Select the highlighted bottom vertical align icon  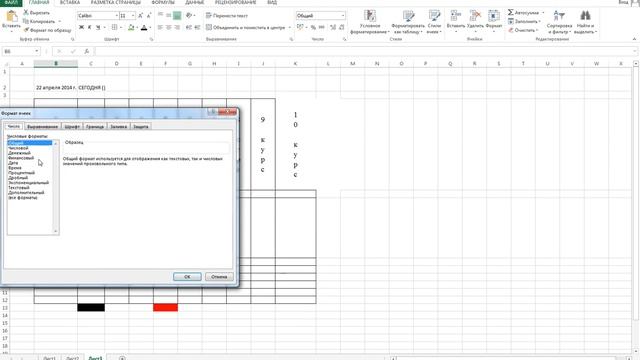pos(177,16)
